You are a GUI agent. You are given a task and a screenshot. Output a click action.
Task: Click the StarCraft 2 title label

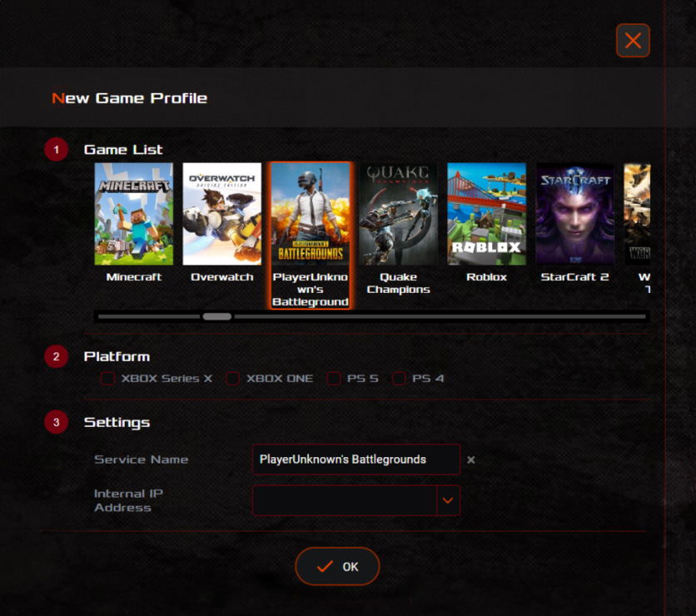coord(574,277)
